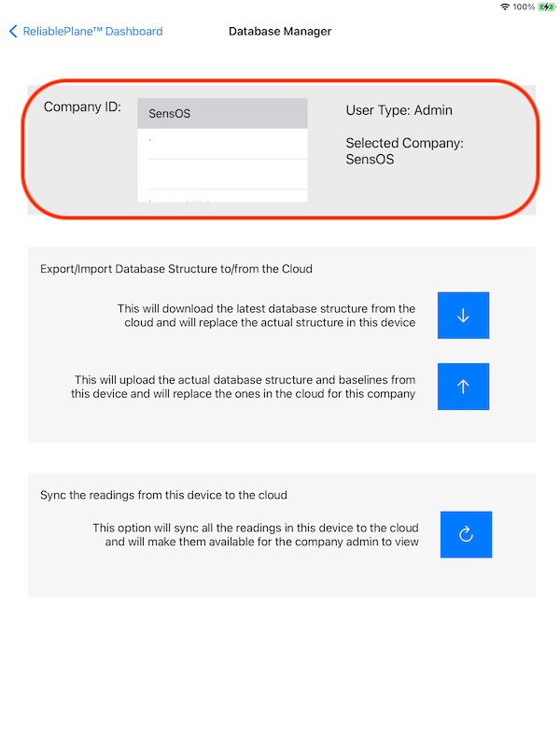Tap the Wi-Fi status icon
This screenshot has width=560, height=747.
tap(505, 7)
